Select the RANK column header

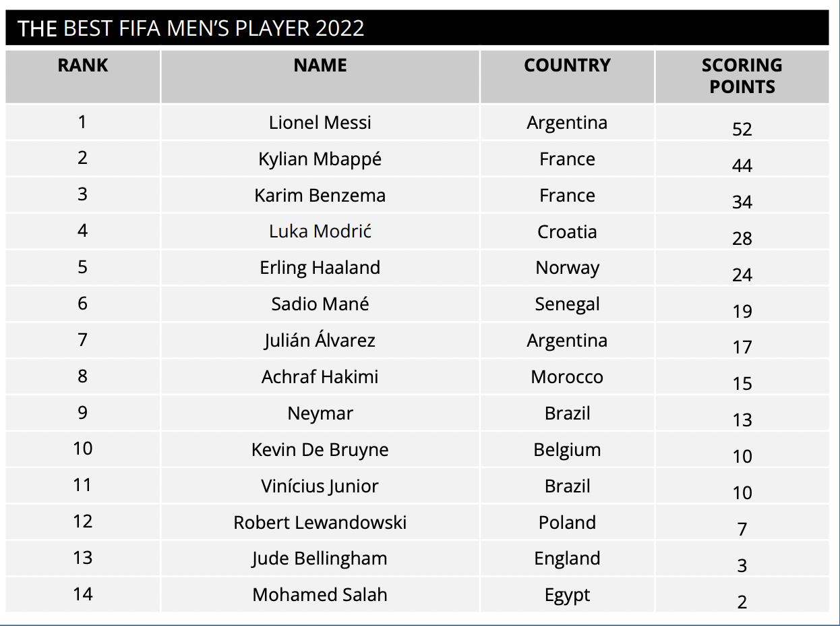[x=82, y=65]
